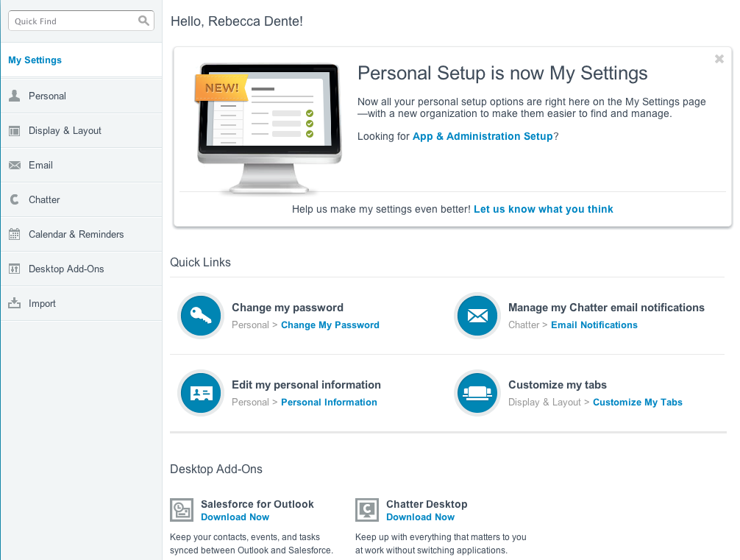Expand Calendar & Reminders in the sidebar
Image resolution: width=740 pixels, height=560 pixels.
click(76, 234)
